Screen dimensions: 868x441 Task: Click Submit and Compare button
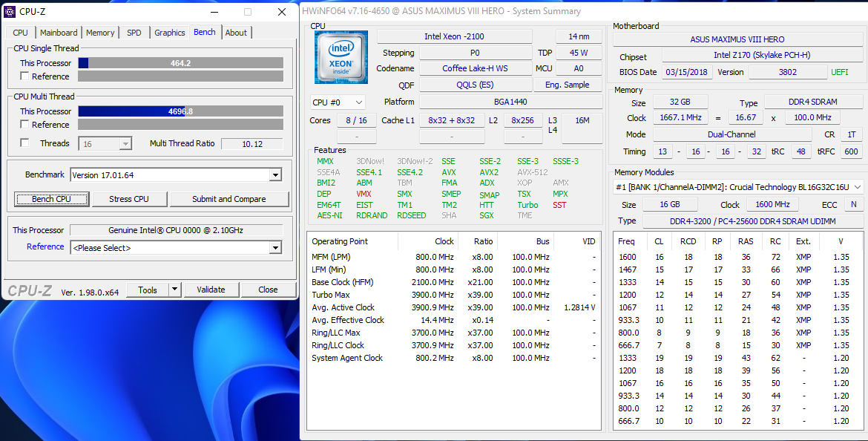pyautogui.click(x=229, y=199)
